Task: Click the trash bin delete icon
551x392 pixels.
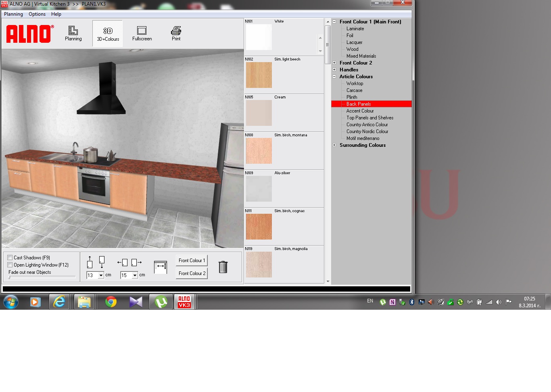Action: [223, 267]
